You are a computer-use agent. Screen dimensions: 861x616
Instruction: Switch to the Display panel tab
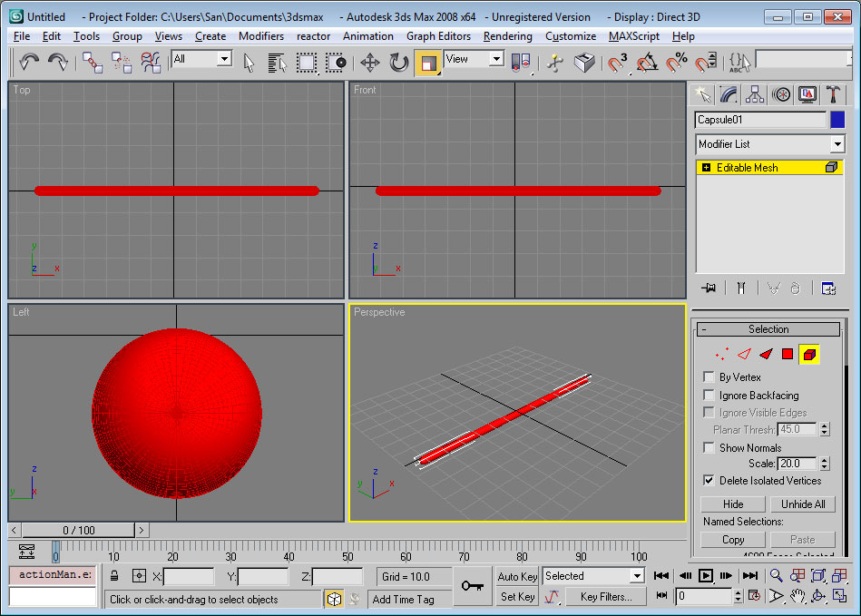(807, 94)
